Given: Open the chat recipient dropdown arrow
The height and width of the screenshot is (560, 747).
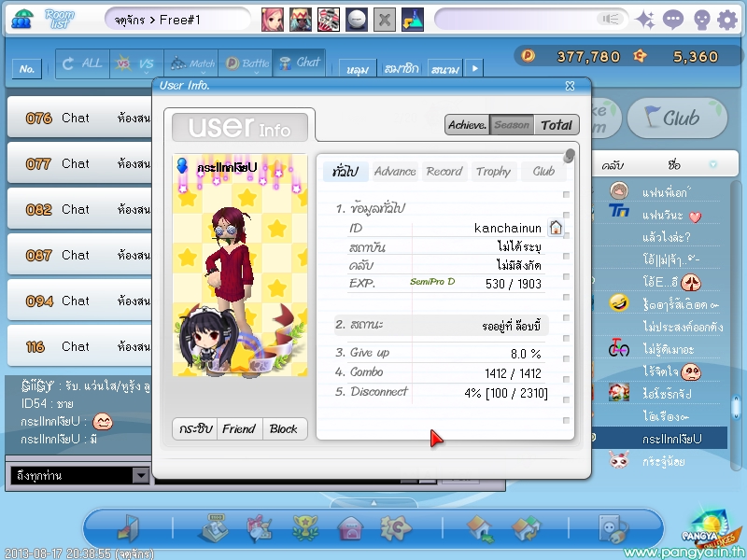Looking at the screenshot, I should [140, 475].
